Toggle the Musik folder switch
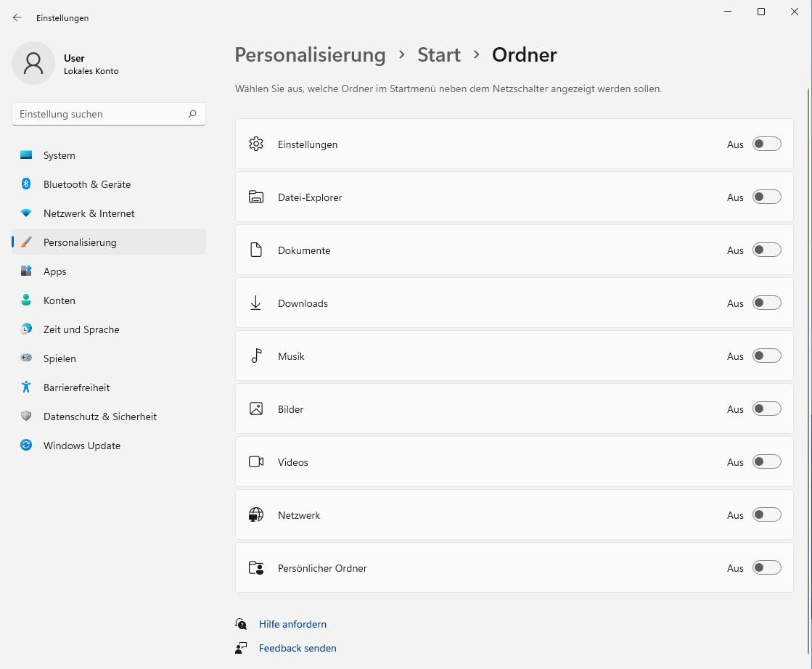The image size is (812, 669). (766, 356)
